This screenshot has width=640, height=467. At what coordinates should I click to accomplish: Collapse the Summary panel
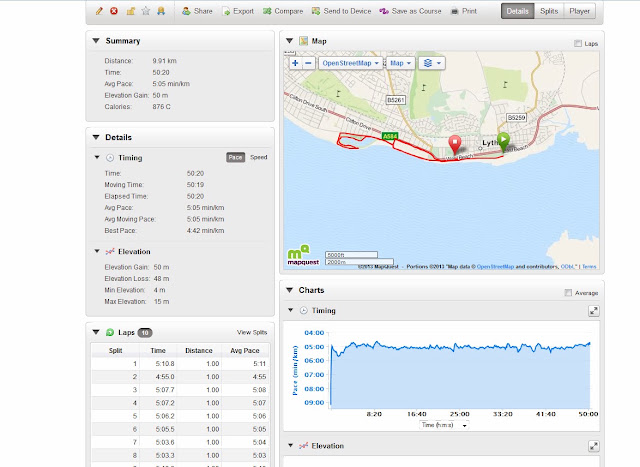96,41
